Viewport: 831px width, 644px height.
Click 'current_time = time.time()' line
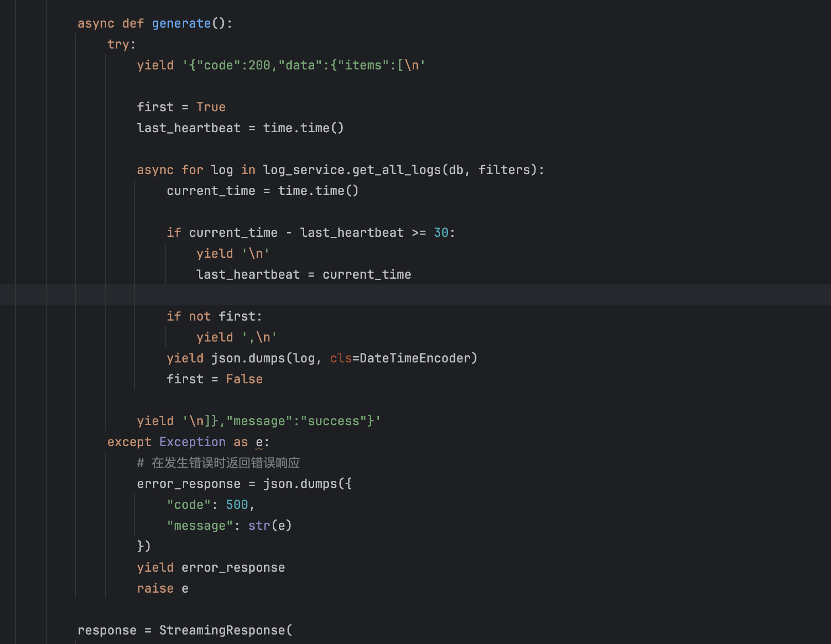[262, 191]
